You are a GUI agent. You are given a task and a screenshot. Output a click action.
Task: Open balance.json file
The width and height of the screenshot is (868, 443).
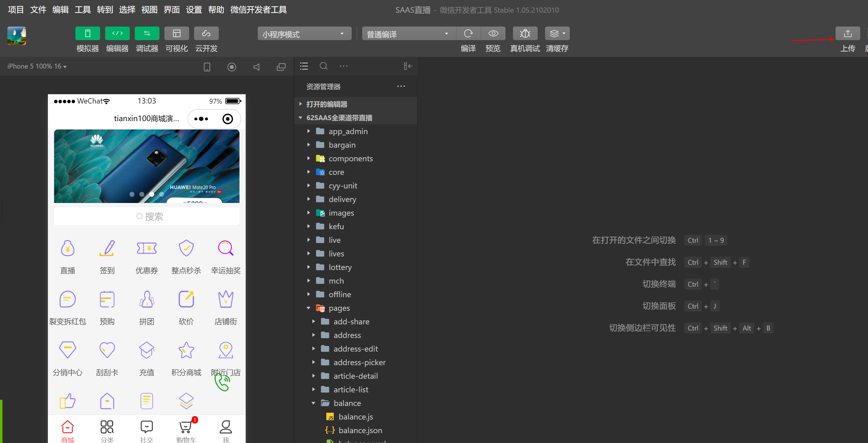355,430
